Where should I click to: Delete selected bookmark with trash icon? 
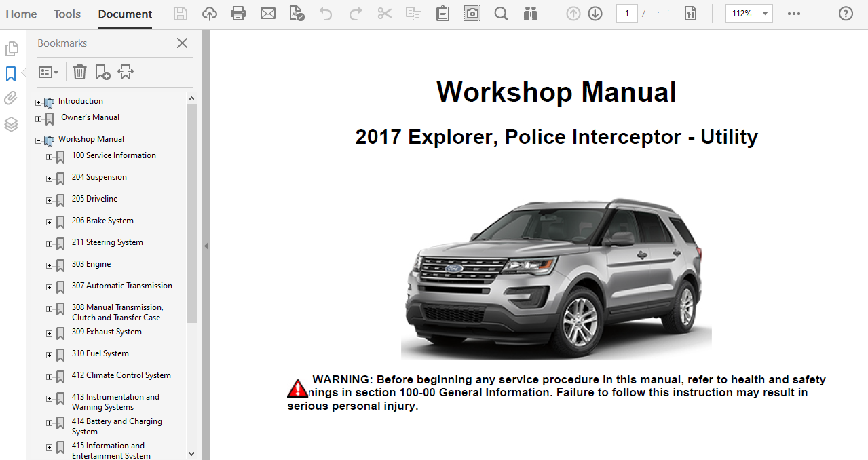click(x=79, y=72)
